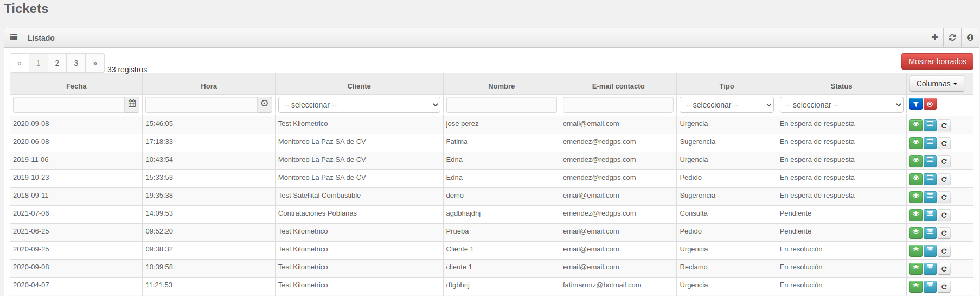Screen dimensions: 980x296
Task: Click the Mostrar borrados button
Action: [937, 61]
